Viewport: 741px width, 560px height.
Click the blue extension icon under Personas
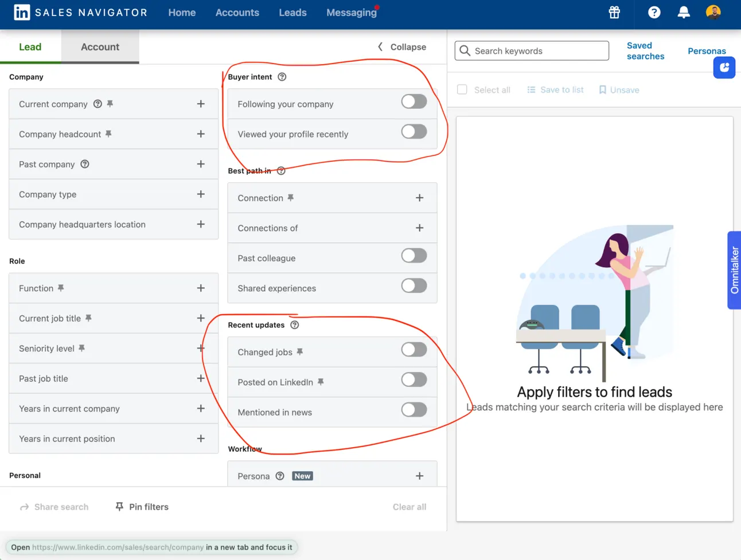tap(724, 68)
